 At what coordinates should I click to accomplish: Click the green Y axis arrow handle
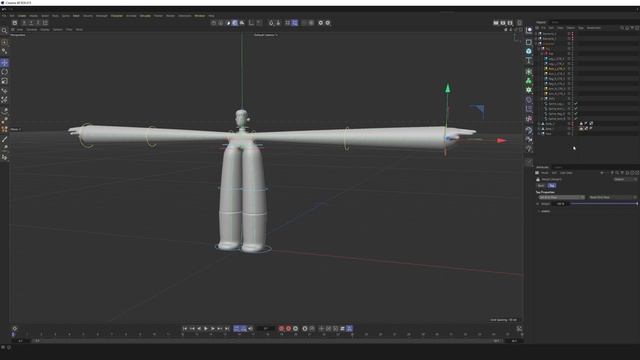click(x=448, y=88)
